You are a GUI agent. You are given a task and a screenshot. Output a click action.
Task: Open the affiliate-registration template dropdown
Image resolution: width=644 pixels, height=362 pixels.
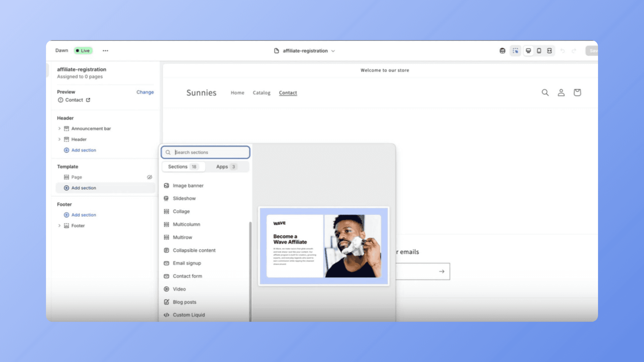[305, 51]
